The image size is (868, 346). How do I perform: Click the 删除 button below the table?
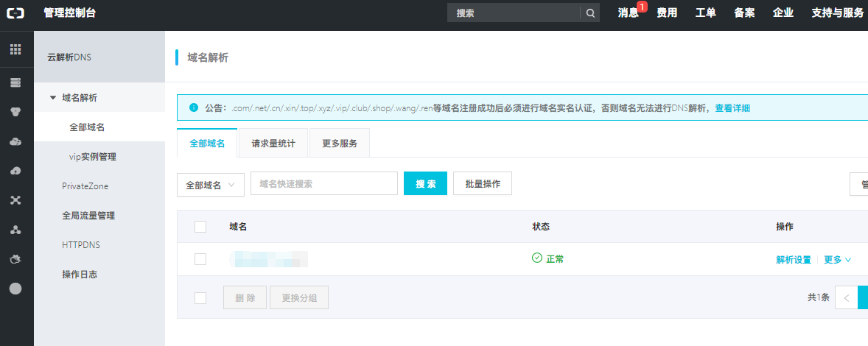[x=245, y=297]
